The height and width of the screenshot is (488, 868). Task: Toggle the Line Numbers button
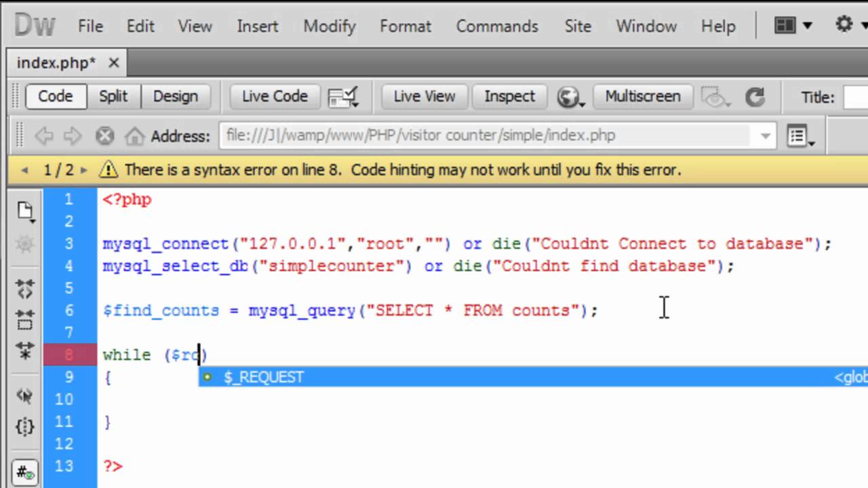pos(25,472)
